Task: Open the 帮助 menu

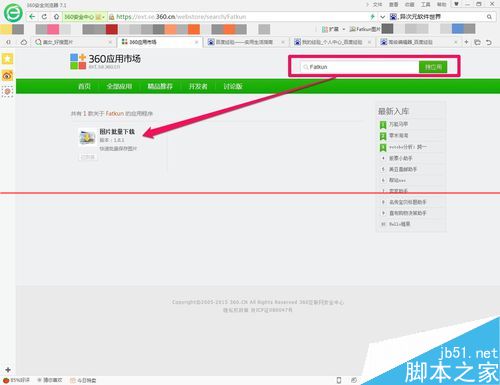Action: 441,4
